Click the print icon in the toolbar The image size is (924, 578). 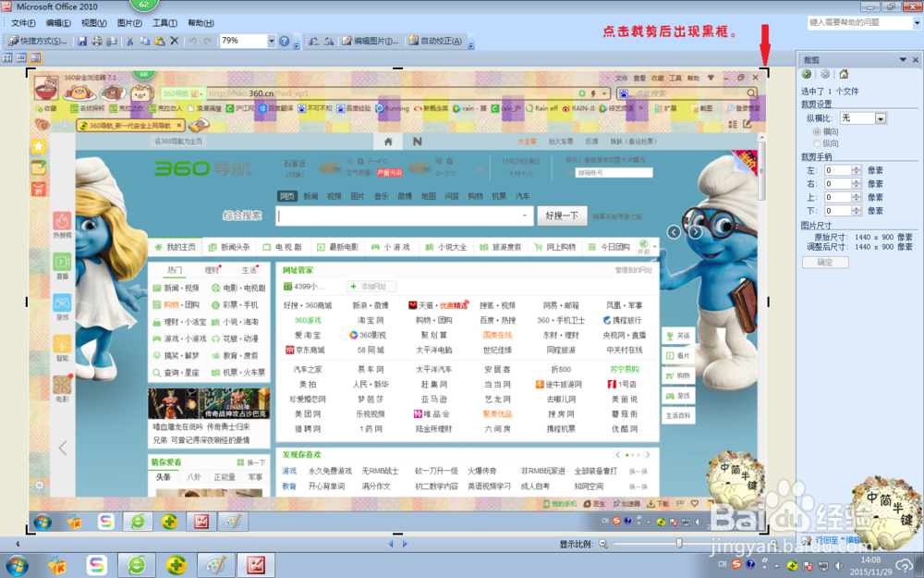click(97, 41)
